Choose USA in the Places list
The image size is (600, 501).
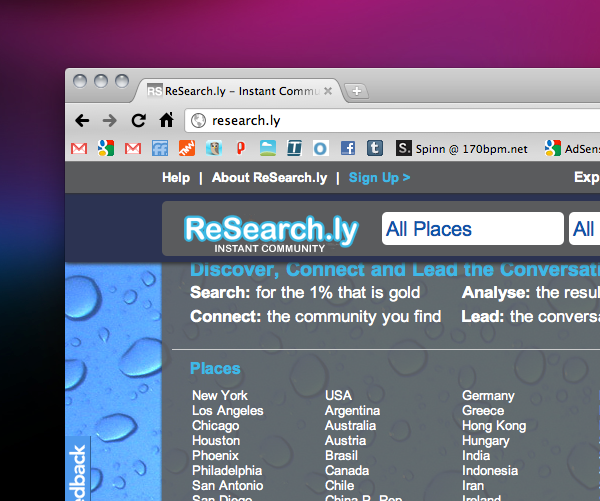338,395
